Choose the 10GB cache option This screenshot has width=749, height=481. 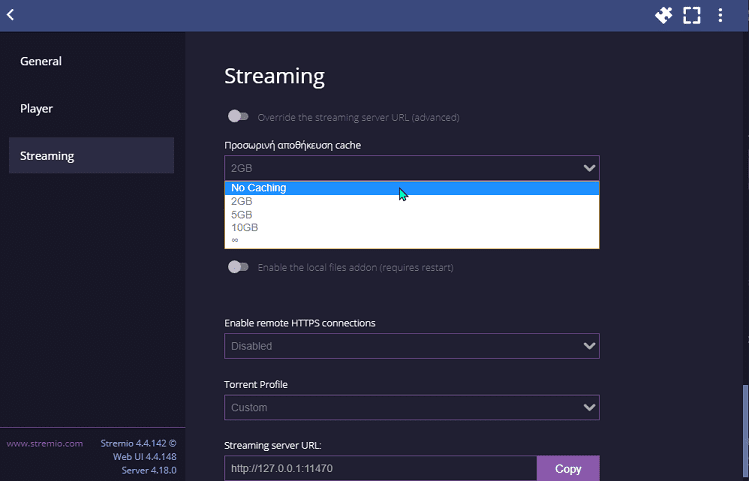point(412,227)
